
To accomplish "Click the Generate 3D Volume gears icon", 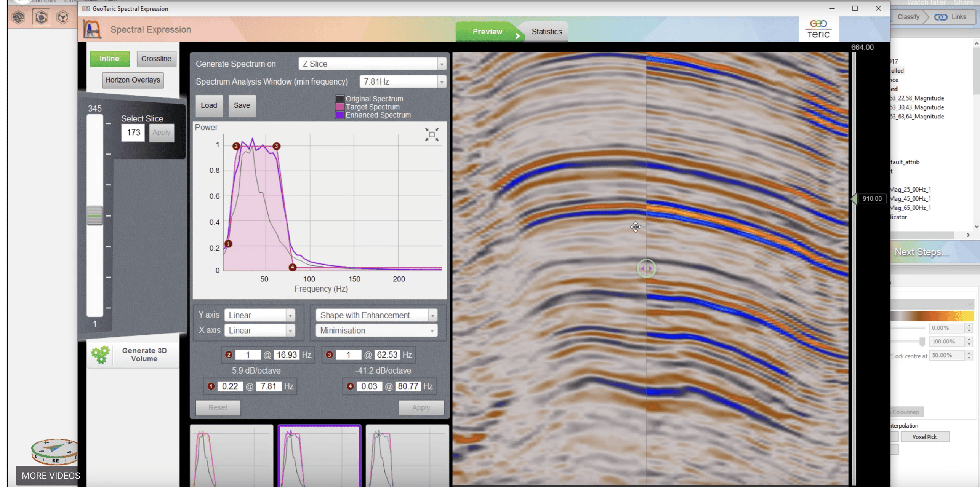I will [x=101, y=354].
